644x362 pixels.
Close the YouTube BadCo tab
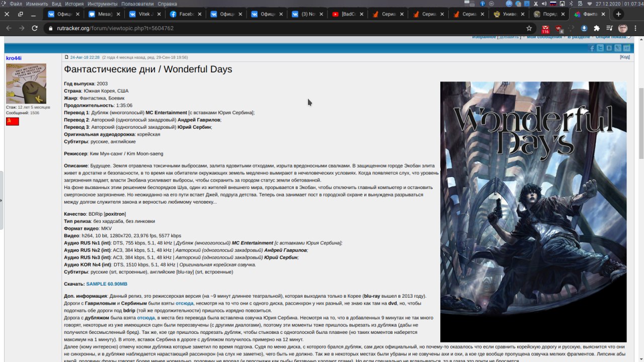point(361,14)
